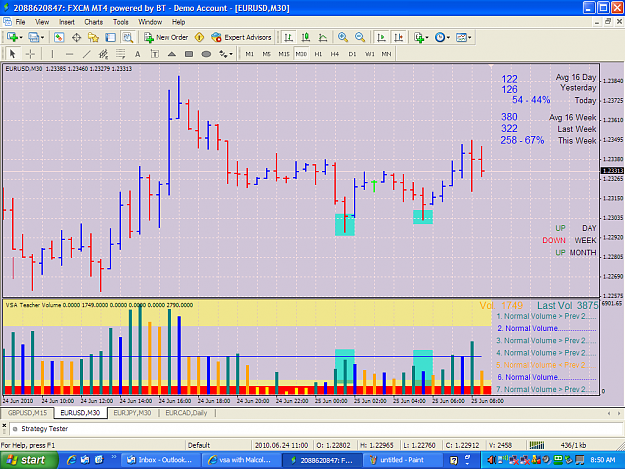Click the Windows start button
The height and width of the screenshot is (469, 625).
click(x=27, y=460)
